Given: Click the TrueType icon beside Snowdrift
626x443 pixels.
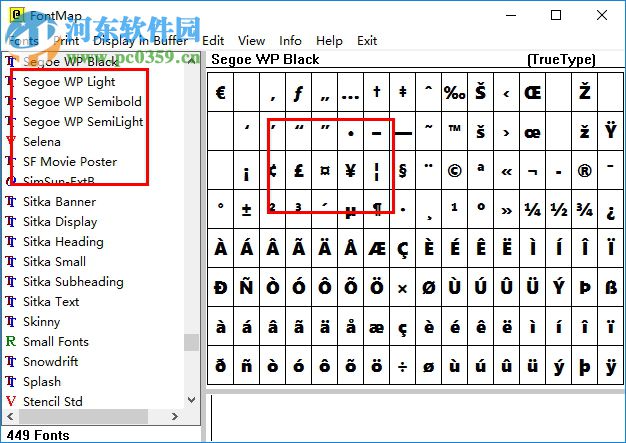Looking at the screenshot, I should (x=11, y=361).
